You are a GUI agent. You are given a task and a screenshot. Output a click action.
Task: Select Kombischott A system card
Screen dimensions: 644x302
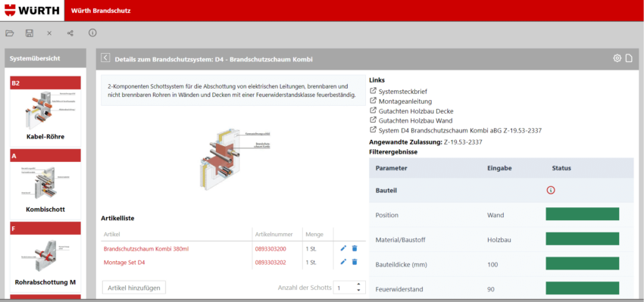click(45, 184)
